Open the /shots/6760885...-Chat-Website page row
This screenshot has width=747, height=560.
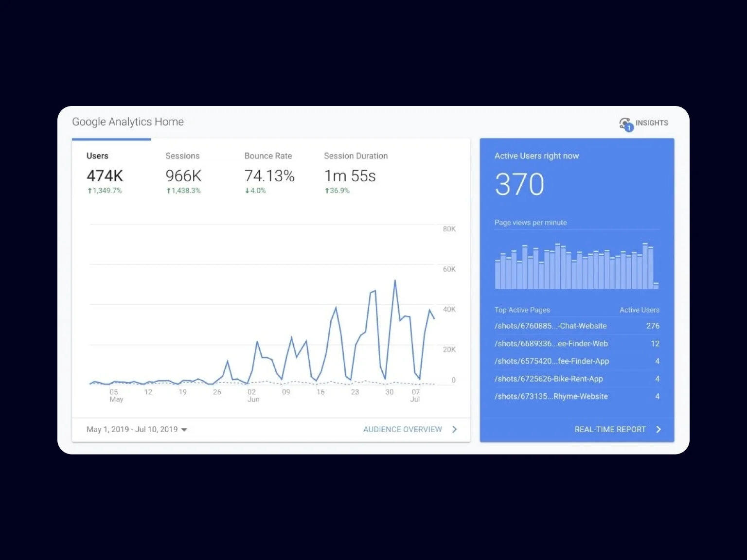[577, 326]
